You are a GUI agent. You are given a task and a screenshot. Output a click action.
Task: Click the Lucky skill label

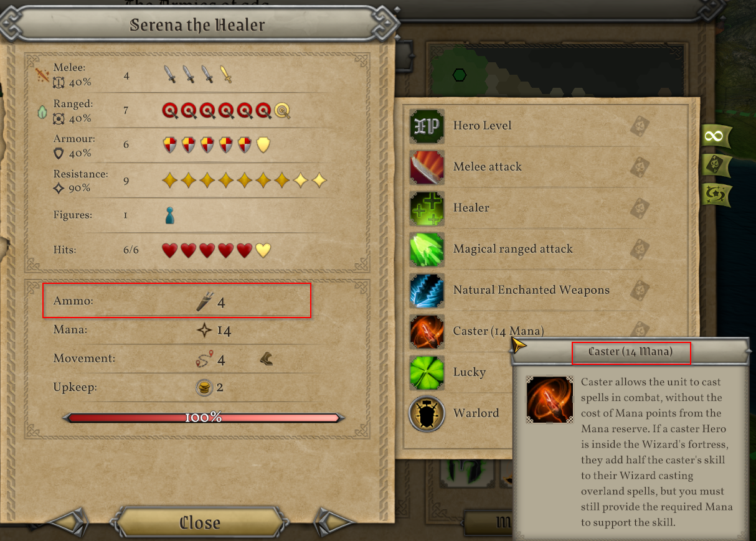tap(470, 372)
